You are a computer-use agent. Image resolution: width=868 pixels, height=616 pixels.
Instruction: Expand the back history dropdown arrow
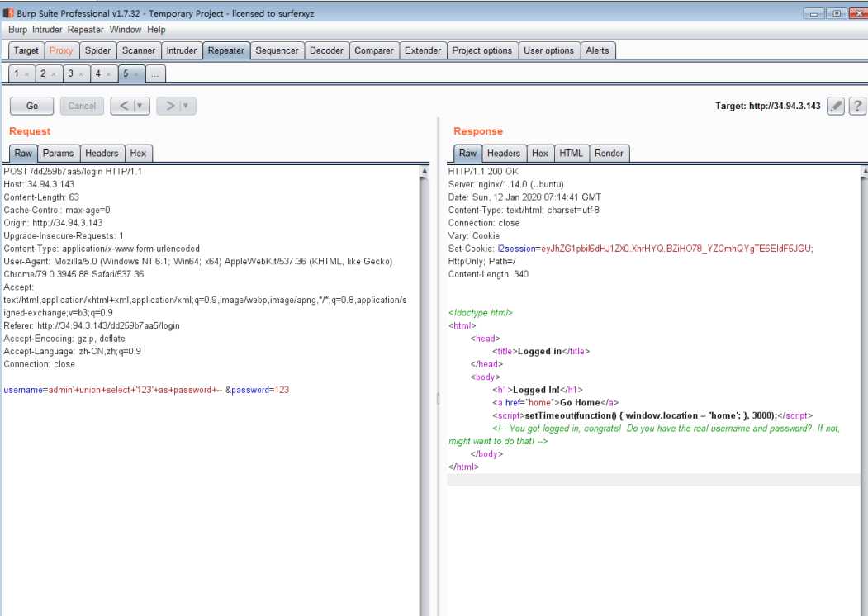click(141, 106)
